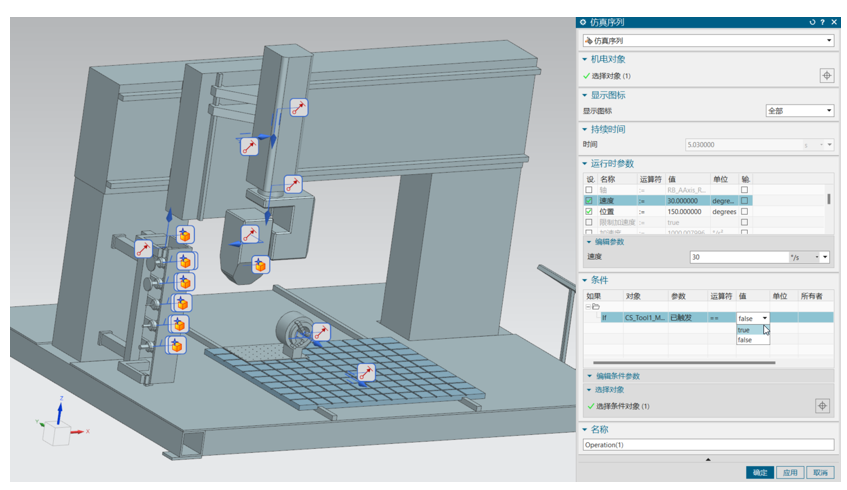Select the joint icon on the grid pallet
The width and height of the screenshot is (847, 490).
click(x=366, y=373)
